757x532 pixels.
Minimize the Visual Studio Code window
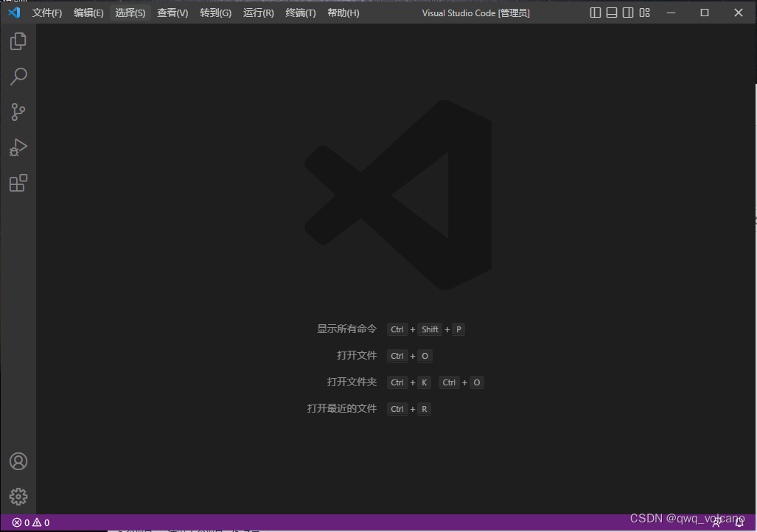(x=671, y=13)
